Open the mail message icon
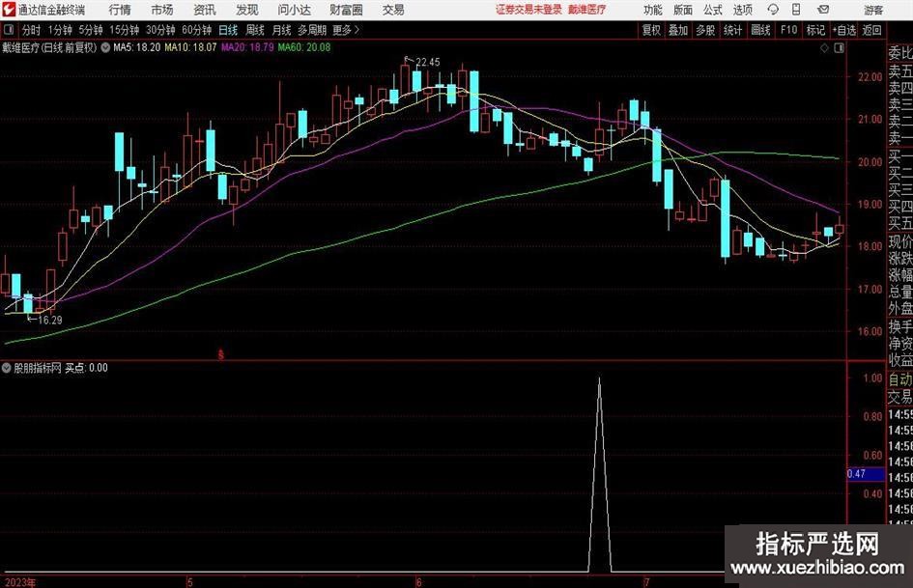The height and width of the screenshot is (588, 913). [x=823, y=10]
